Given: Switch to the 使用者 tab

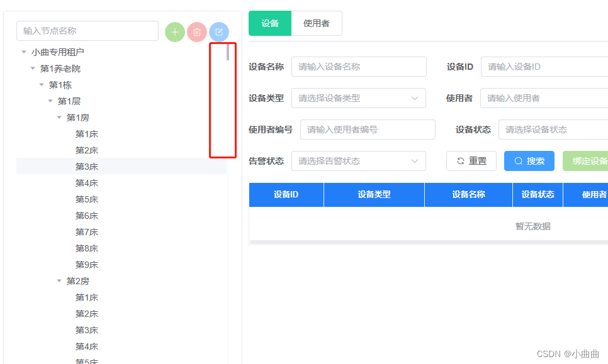Looking at the screenshot, I should tap(317, 23).
